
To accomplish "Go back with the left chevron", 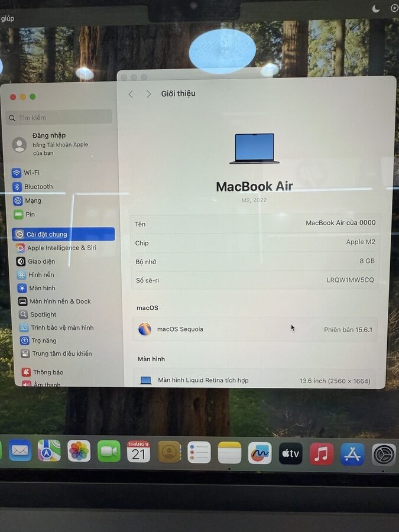I will (x=131, y=95).
